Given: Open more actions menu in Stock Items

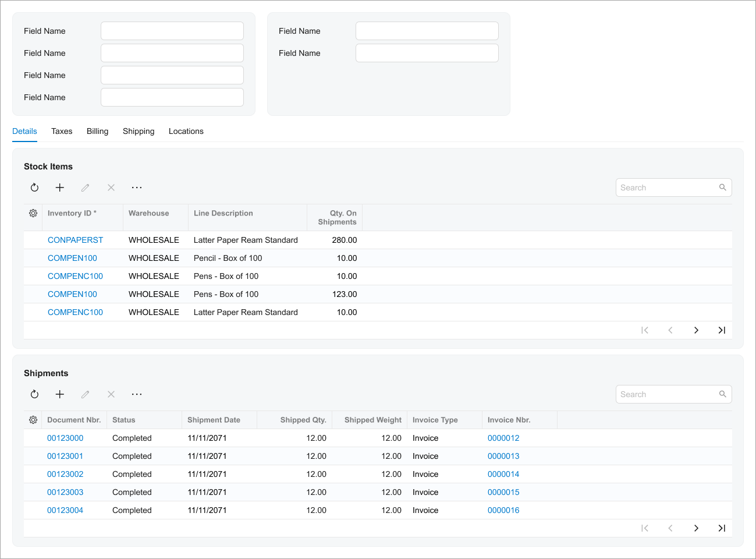Looking at the screenshot, I should click(x=137, y=187).
